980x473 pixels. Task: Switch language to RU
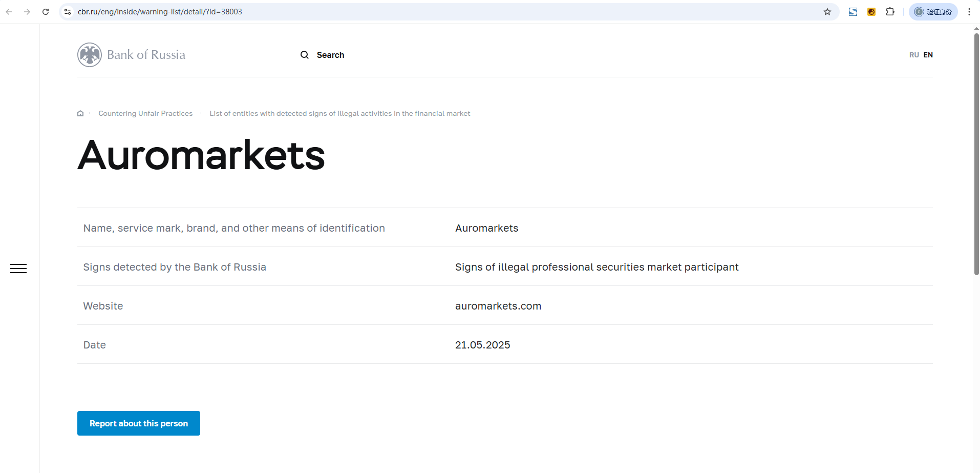pos(914,55)
